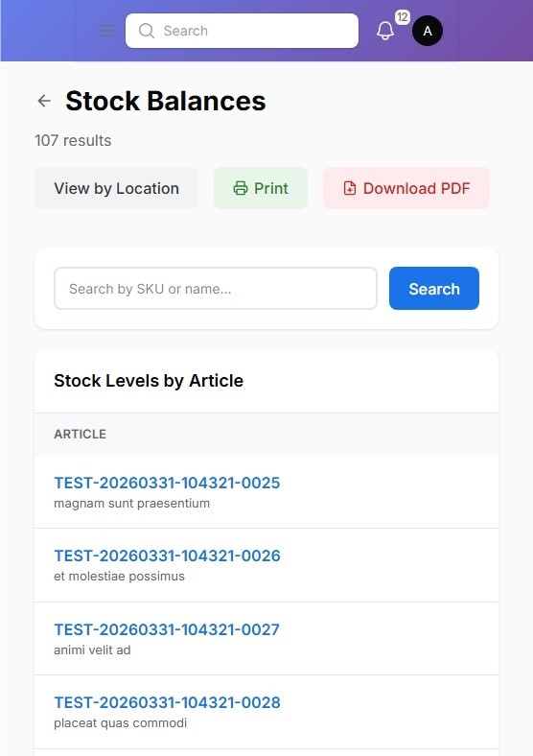The height and width of the screenshot is (756, 533).
Task: Open article TEST-20260331-104321-0025
Action: pyautogui.click(x=167, y=483)
